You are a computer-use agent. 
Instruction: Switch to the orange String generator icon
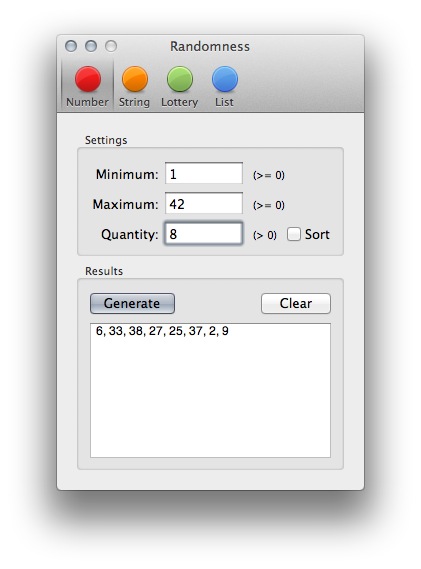tap(135, 79)
